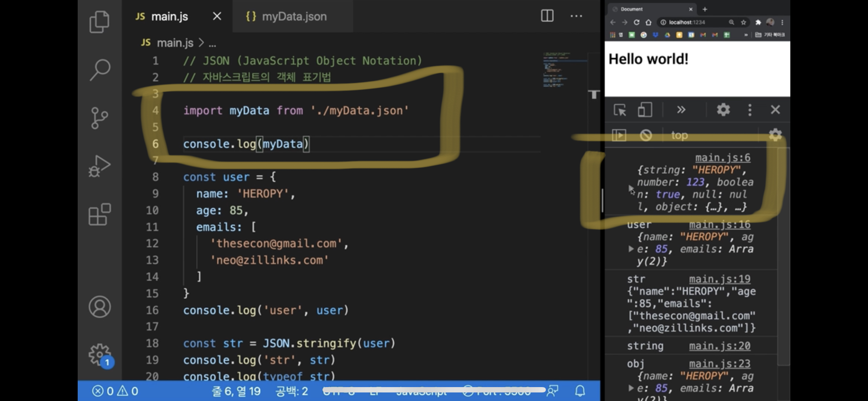This screenshot has height=401, width=868.
Task: Open the Manage gear icon with badge
Action: click(99, 354)
